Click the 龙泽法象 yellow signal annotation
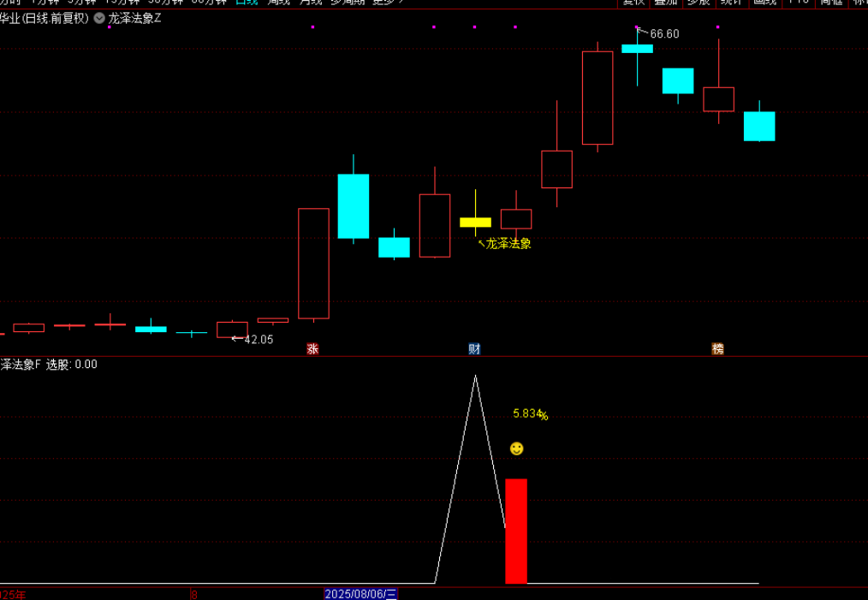Image resolution: width=868 pixels, height=600 pixels. 508,244
